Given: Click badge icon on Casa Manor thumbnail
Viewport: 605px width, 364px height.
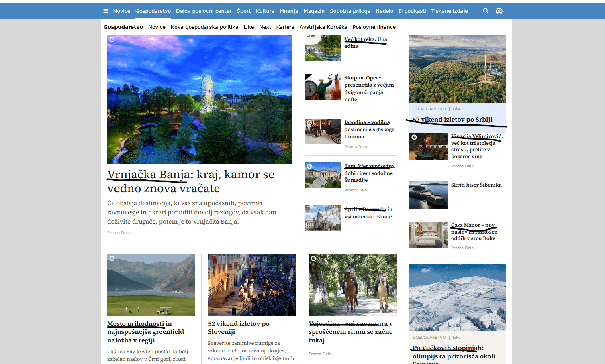Looking at the screenshot, I should [414, 226].
